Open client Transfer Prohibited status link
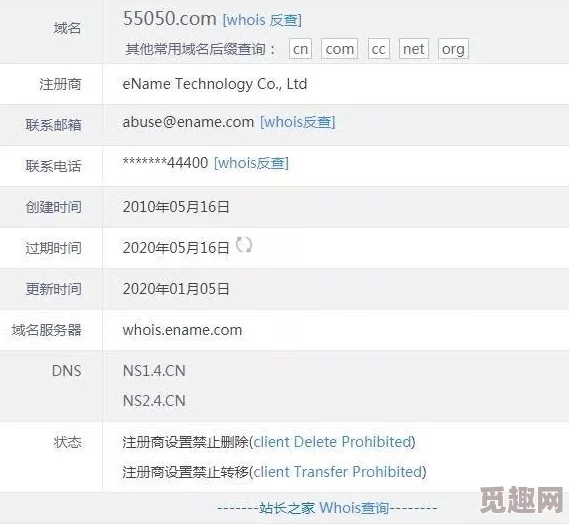The height and width of the screenshot is (524, 569). pyautogui.click(x=337, y=472)
